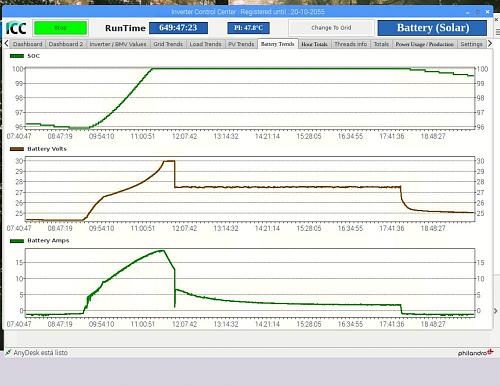The width and height of the screenshot is (500, 385).
Task: Click the AnyDesk status plug icon
Action: click(x=8, y=352)
